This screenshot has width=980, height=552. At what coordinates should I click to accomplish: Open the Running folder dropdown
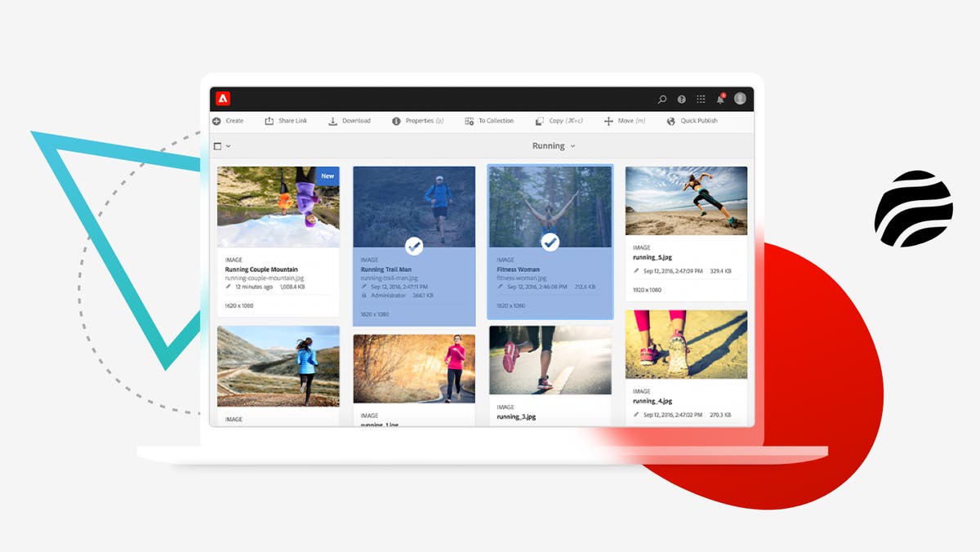pos(572,146)
